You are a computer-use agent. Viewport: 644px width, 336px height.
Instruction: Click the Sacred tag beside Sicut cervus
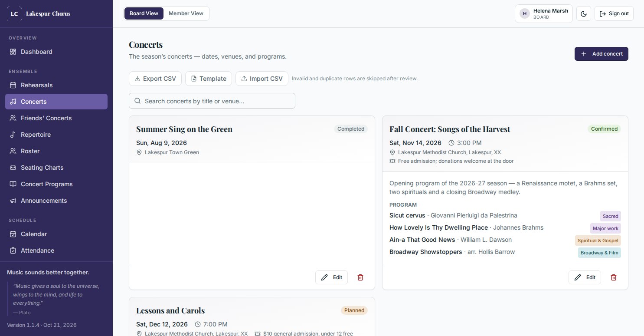point(611,216)
